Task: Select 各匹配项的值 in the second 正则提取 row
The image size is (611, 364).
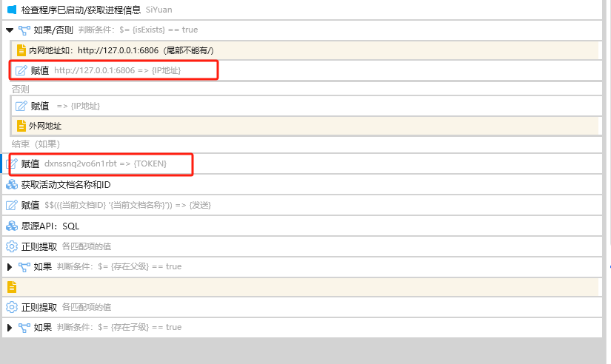Action: pos(87,307)
